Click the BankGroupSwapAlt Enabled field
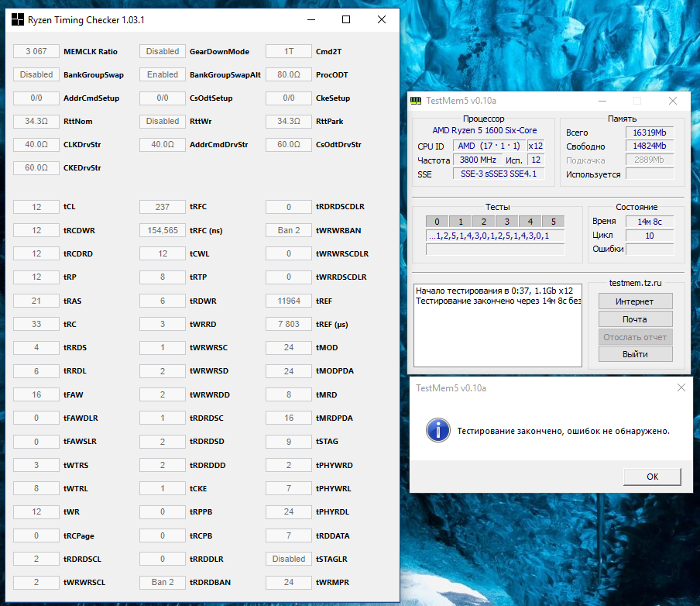 coord(163,74)
